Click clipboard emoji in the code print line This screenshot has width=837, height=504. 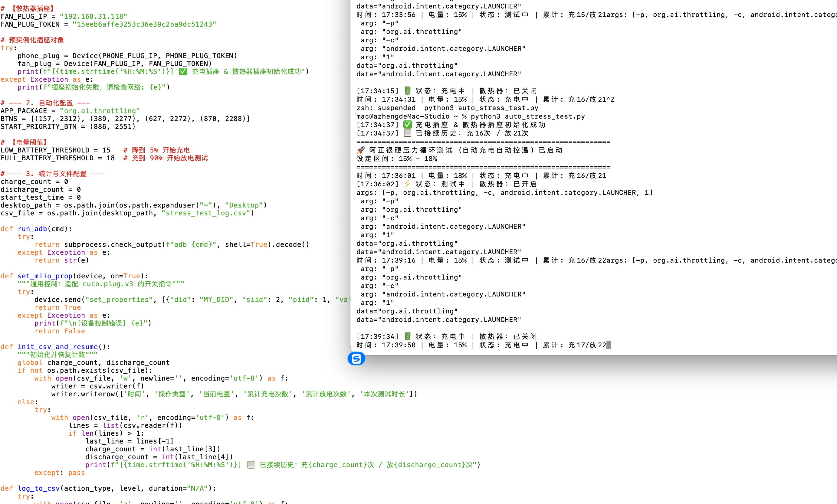(251, 465)
